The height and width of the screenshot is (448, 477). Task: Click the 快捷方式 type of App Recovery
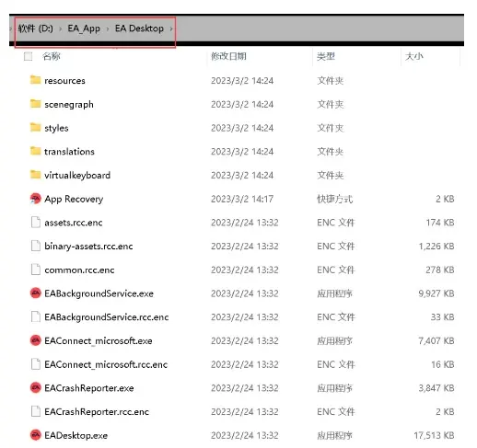pos(334,199)
